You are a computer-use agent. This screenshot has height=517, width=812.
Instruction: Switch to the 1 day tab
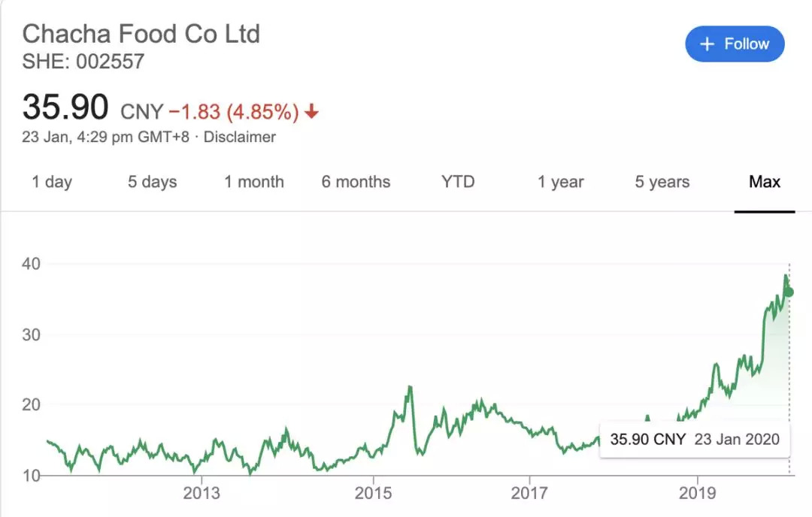(x=52, y=182)
